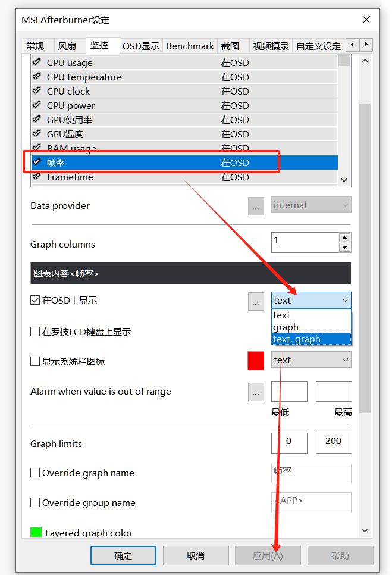Open the OSD显示 tab
The width and height of the screenshot is (392, 575).
(x=141, y=46)
